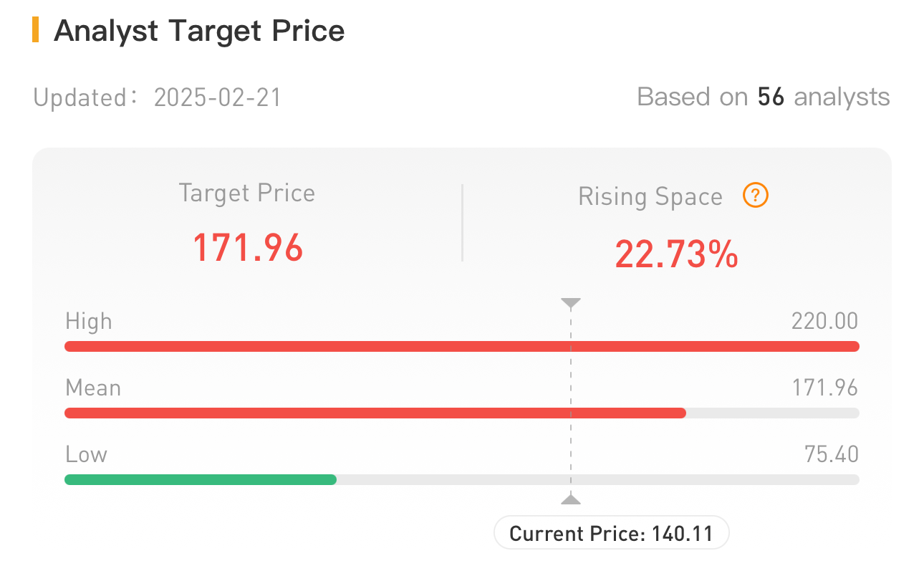The height and width of the screenshot is (566, 924).
Task: Click the Rising Space help question-mark icon
Action: click(x=756, y=196)
